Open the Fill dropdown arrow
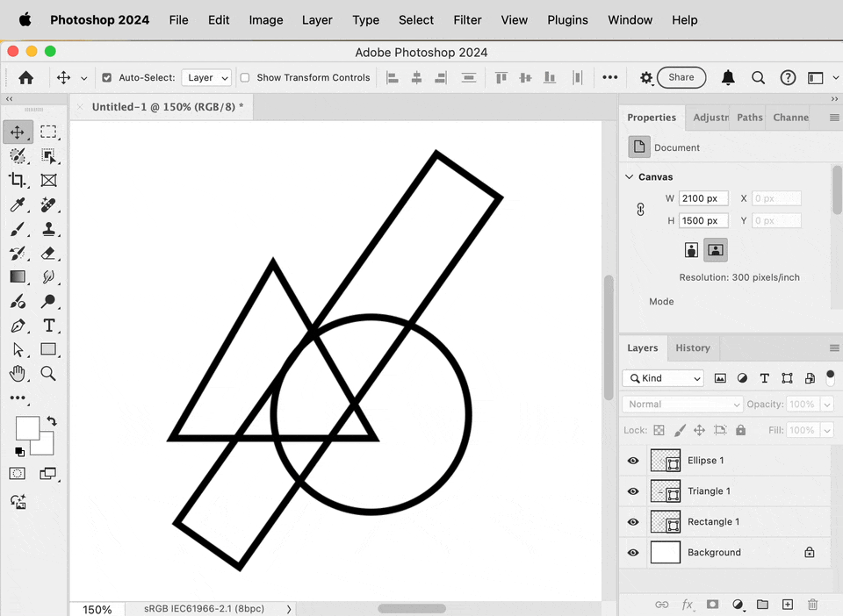Image resolution: width=843 pixels, height=616 pixels. [x=827, y=430]
